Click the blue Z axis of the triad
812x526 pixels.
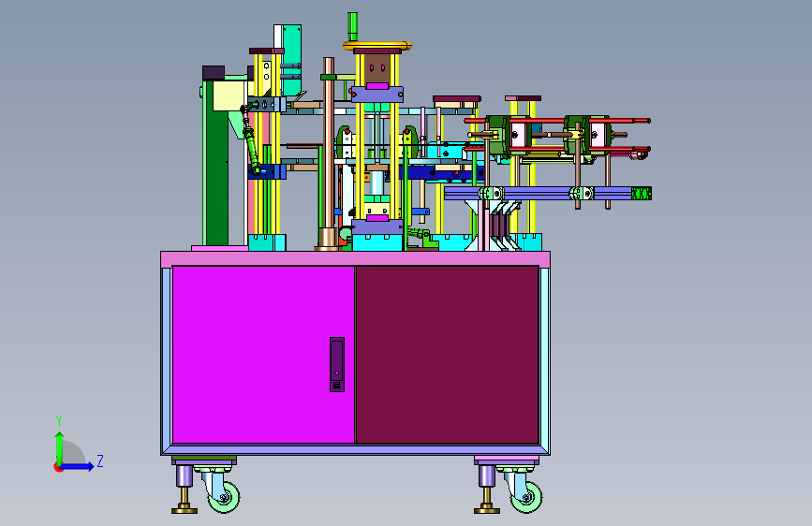click(x=78, y=466)
